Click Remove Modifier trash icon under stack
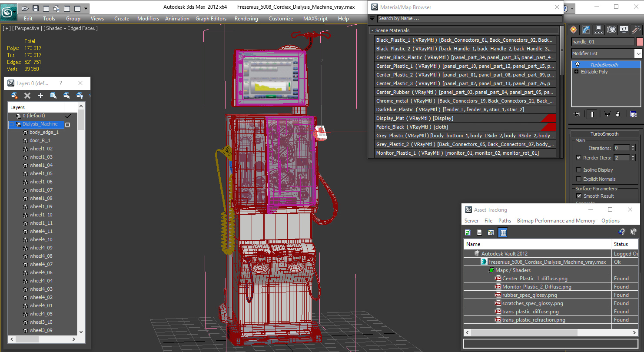Viewport: 644px width, 352px height. (x=618, y=114)
